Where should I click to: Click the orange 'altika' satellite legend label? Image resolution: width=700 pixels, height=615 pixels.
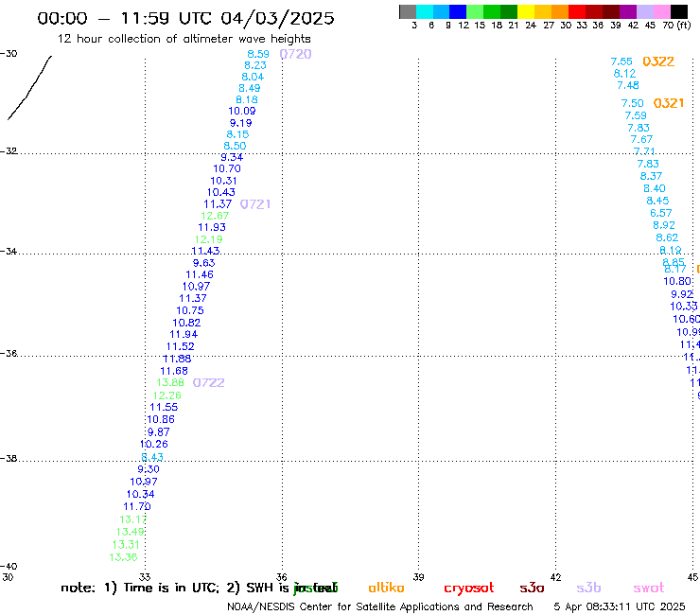[386, 588]
